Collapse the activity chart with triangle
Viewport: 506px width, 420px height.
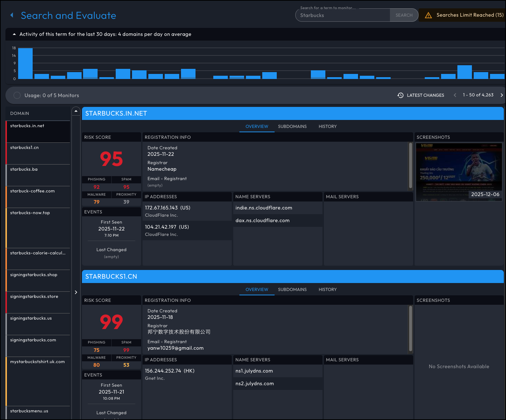(x=14, y=34)
